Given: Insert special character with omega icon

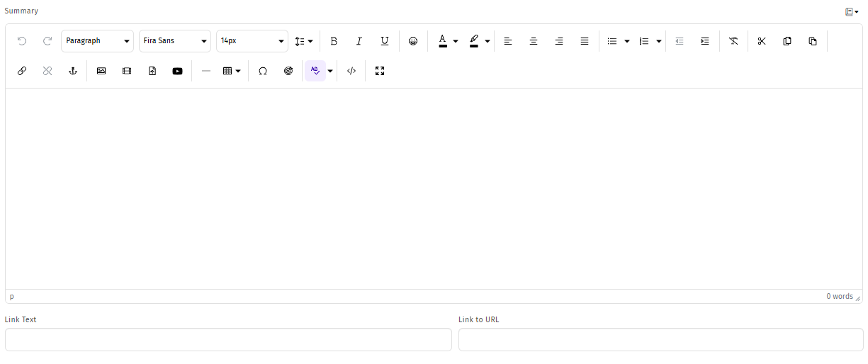Looking at the screenshot, I should pyautogui.click(x=263, y=71).
